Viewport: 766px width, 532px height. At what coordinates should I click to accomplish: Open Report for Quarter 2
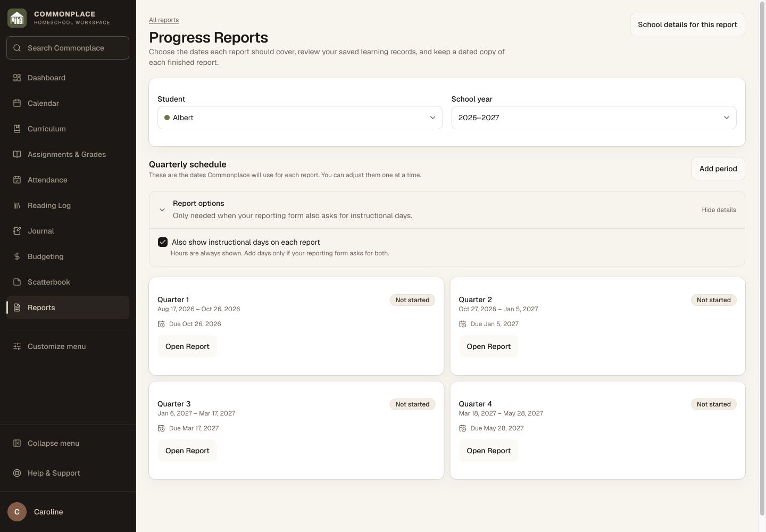(488, 346)
